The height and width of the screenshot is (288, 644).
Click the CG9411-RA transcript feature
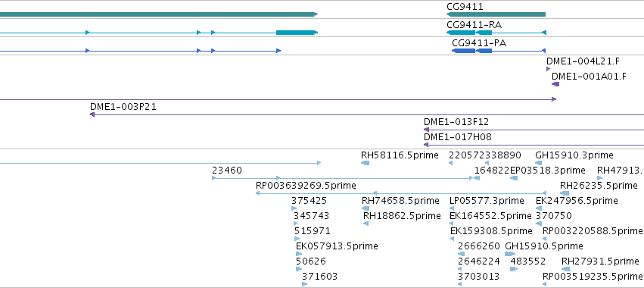point(496,33)
